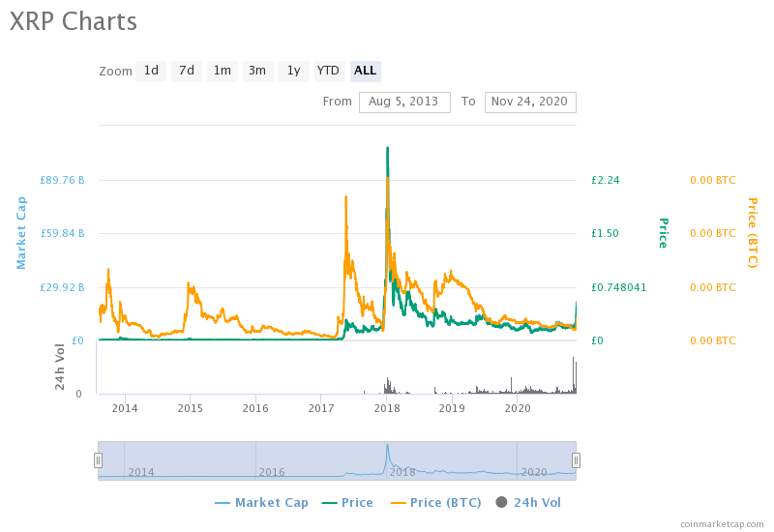The height and width of the screenshot is (532, 774).
Task: Click the navigator peak near 2018
Action: (388, 447)
